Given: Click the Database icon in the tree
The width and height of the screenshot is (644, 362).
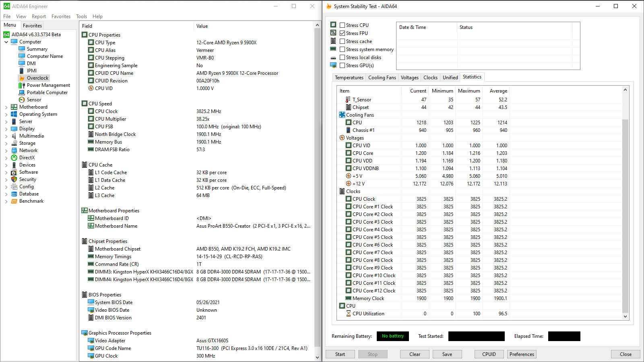Looking at the screenshot, I should point(14,194).
